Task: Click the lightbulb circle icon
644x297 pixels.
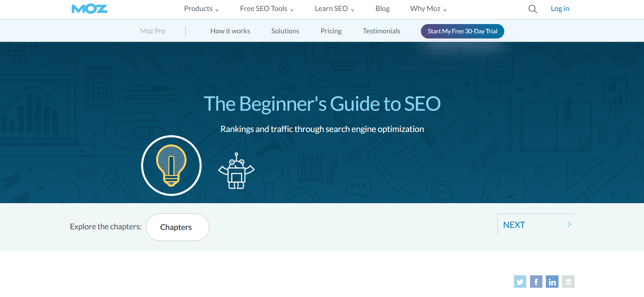Action: (x=171, y=165)
